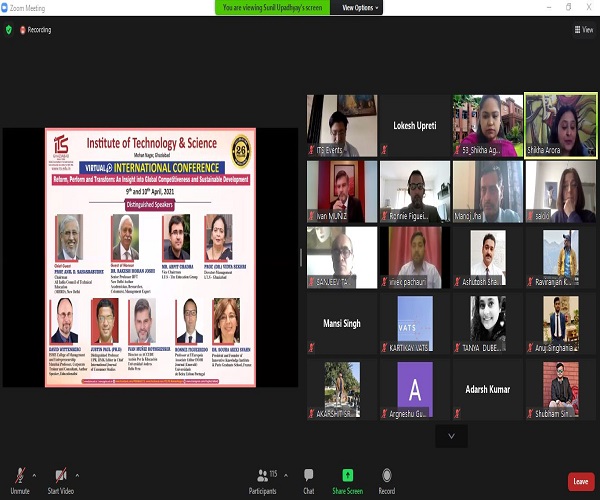Open the Chat panel
The width and height of the screenshot is (600, 500).
(x=309, y=482)
